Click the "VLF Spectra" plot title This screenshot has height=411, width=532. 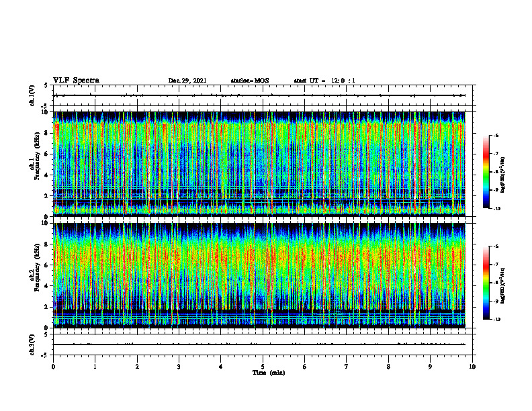76,81
